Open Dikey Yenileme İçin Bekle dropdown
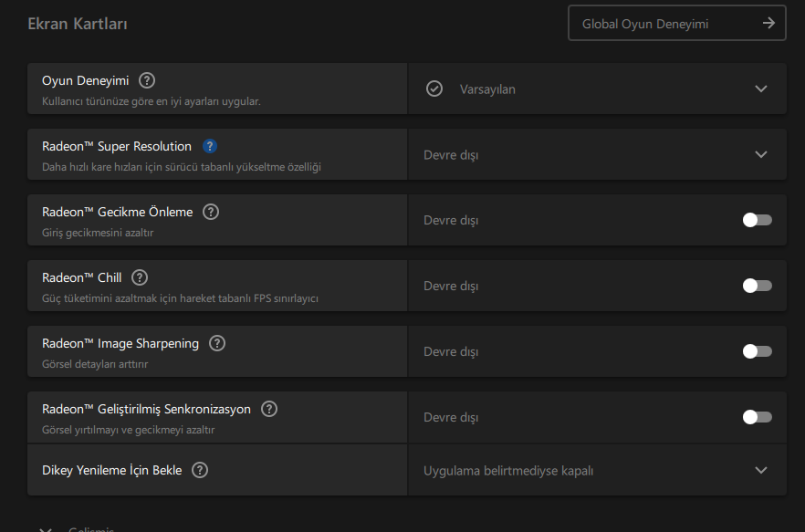The image size is (805, 532). click(761, 470)
